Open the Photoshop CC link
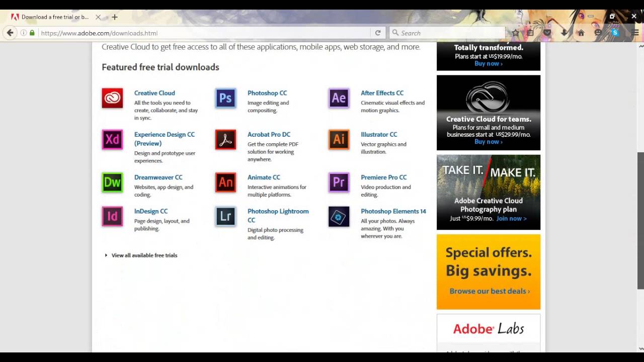644x362 pixels. point(267,93)
